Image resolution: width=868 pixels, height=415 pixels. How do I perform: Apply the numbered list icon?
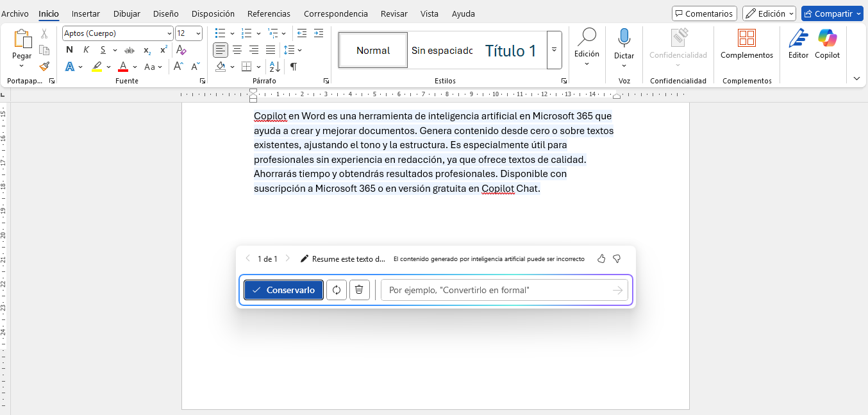click(x=247, y=33)
